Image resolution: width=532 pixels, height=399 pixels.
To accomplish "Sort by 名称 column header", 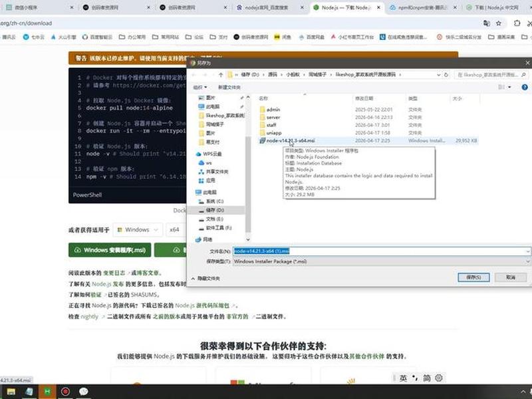I will (x=263, y=98).
